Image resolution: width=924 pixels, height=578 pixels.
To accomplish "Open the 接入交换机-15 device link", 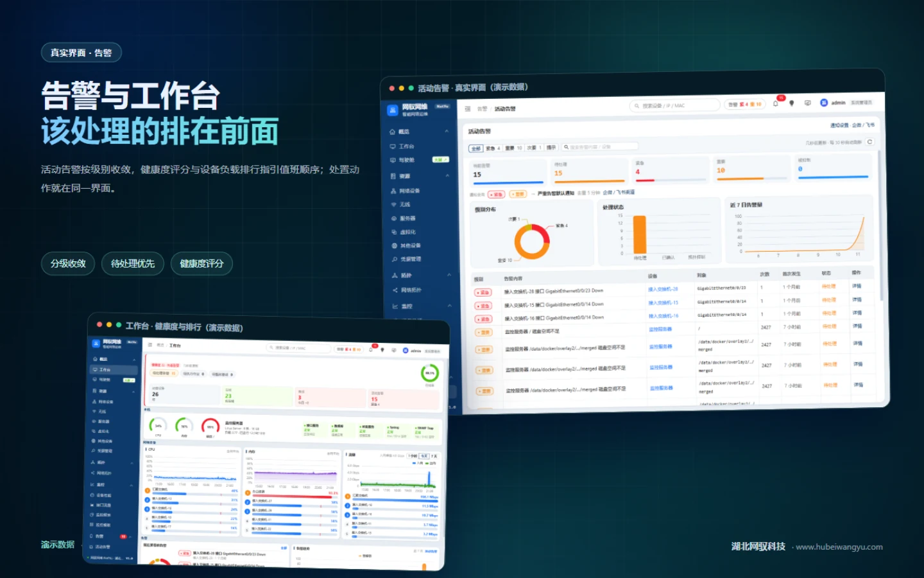I will (x=663, y=302).
